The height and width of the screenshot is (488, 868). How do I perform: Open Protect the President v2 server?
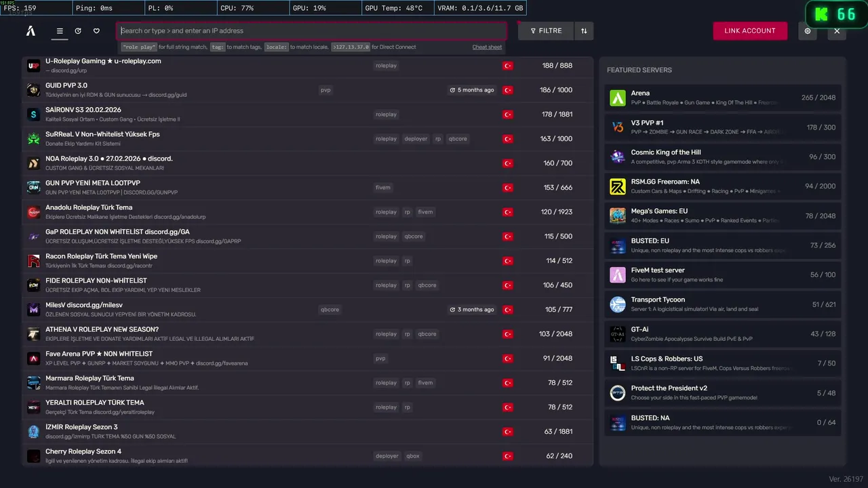tap(723, 392)
